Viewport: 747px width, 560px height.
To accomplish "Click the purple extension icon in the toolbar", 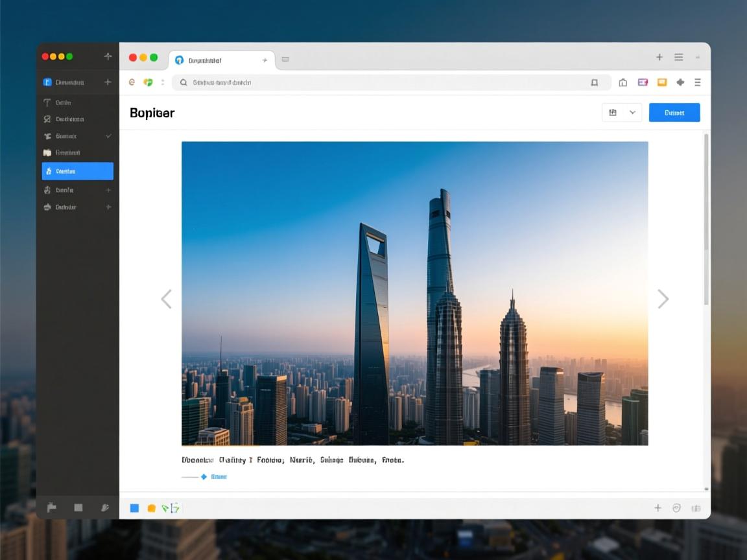I will [x=643, y=82].
